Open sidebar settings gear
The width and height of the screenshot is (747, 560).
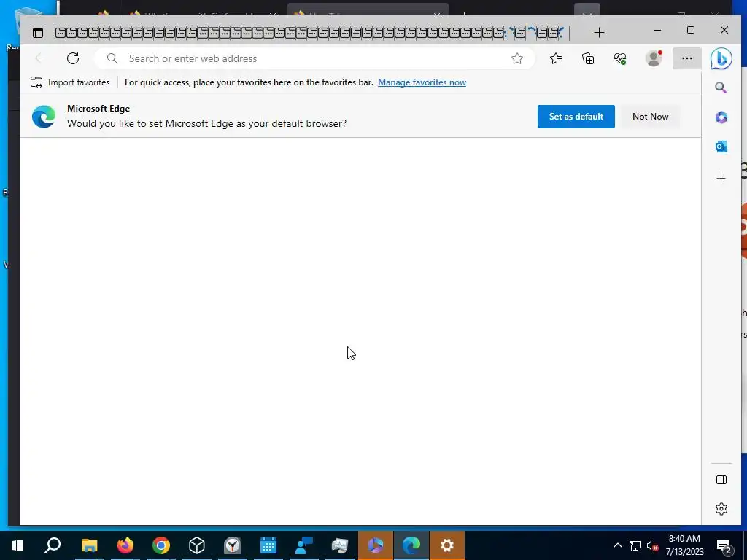click(721, 509)
